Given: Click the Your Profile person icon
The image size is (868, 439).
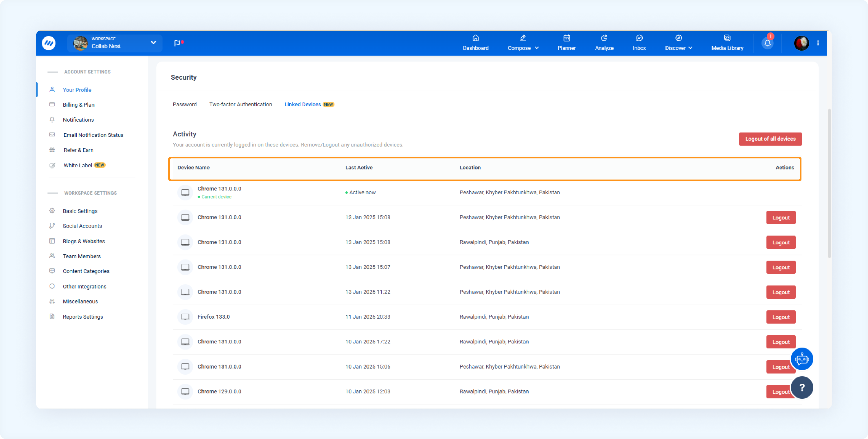Looking at the screenshot, I should point(52,89).
